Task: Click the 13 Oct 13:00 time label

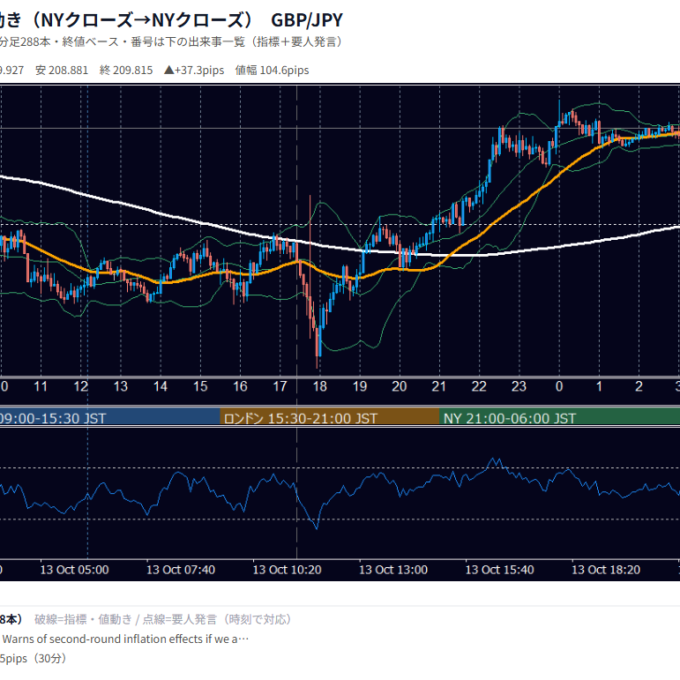Action: 393,569
